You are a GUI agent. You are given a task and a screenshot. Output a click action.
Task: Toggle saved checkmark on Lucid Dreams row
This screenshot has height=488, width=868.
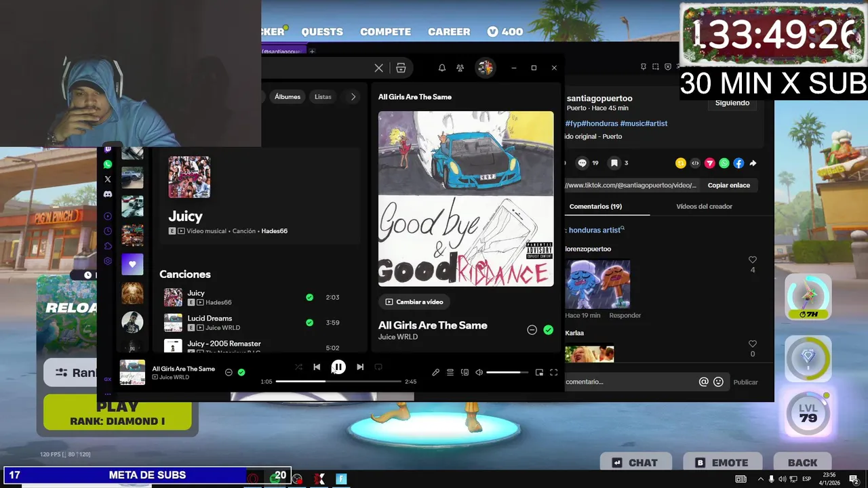309,323
